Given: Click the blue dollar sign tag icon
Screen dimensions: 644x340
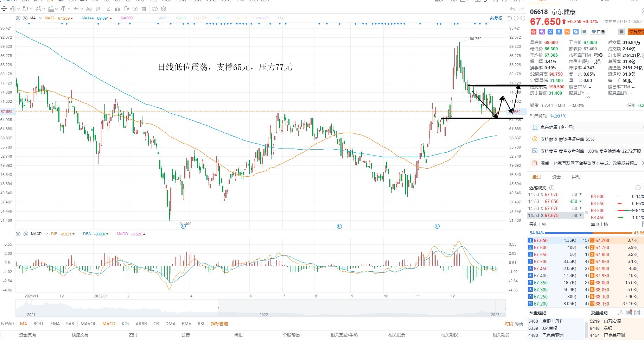Looking at the screenshot, I should tap(559, 32).
